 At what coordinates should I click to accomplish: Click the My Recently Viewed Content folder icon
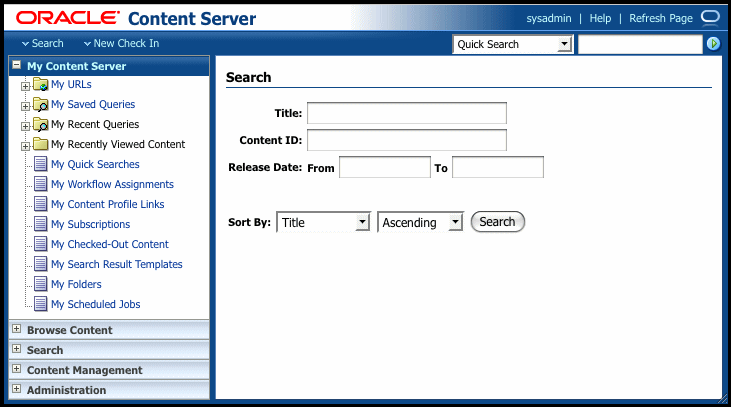41,144
